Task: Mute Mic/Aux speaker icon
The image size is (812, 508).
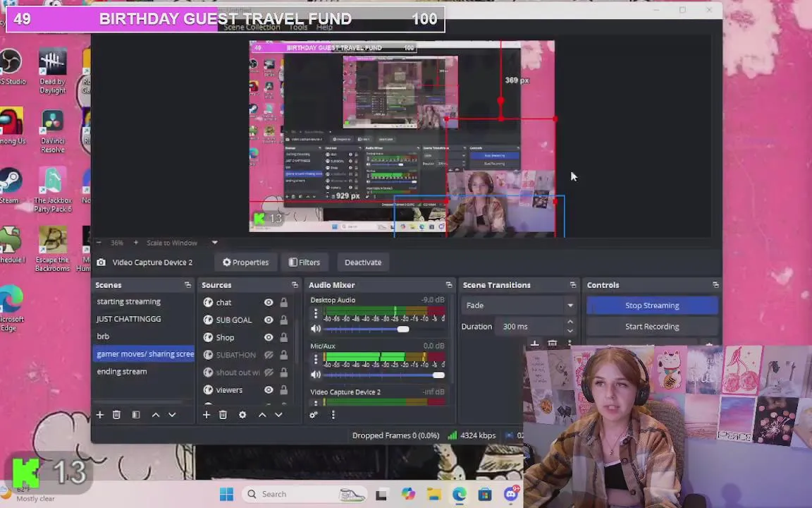Action: (x=315, y=374)
